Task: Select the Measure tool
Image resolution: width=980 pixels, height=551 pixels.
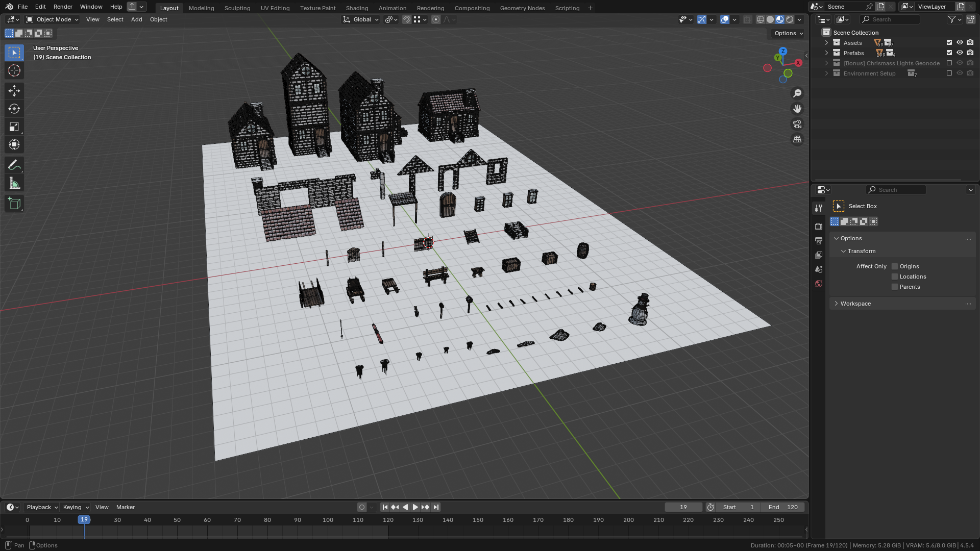Action: pyautogui.click(x=14, y=183)
